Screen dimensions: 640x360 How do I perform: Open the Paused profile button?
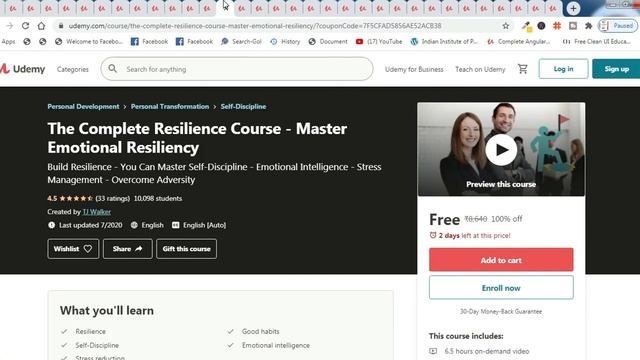618,26
